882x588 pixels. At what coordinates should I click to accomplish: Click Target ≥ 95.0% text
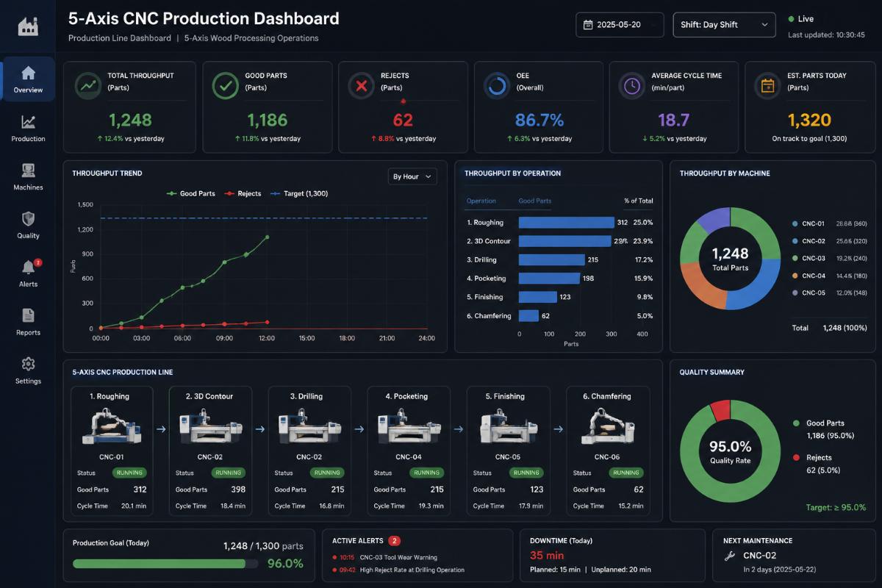click(835, 507)
